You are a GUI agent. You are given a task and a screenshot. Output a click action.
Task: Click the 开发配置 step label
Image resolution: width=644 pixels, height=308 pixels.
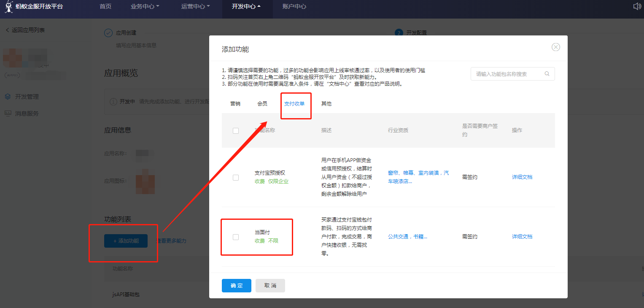(x=417, y=33)
